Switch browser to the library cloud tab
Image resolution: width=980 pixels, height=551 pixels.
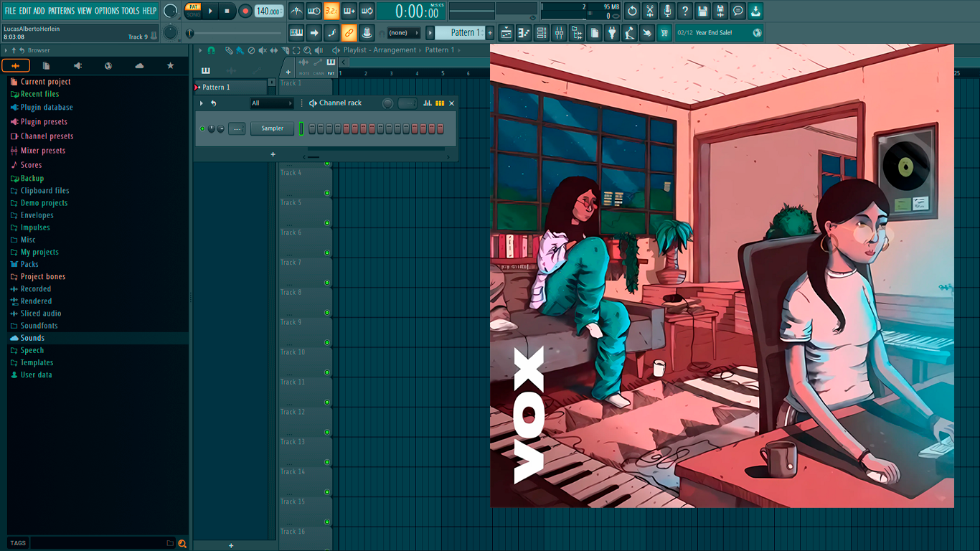[x=139, y=65]
